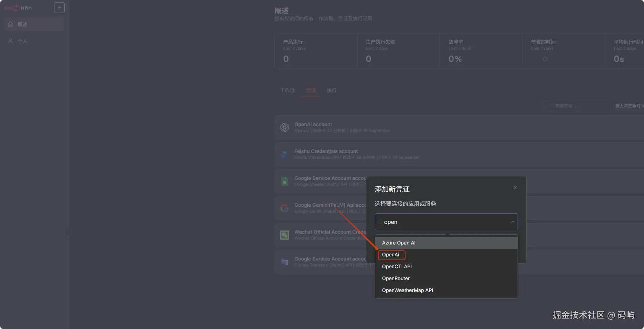Choose Azure Open AI from the dropdown list
The width and height of the screenshot is (644, 329).
pos(446,243)
